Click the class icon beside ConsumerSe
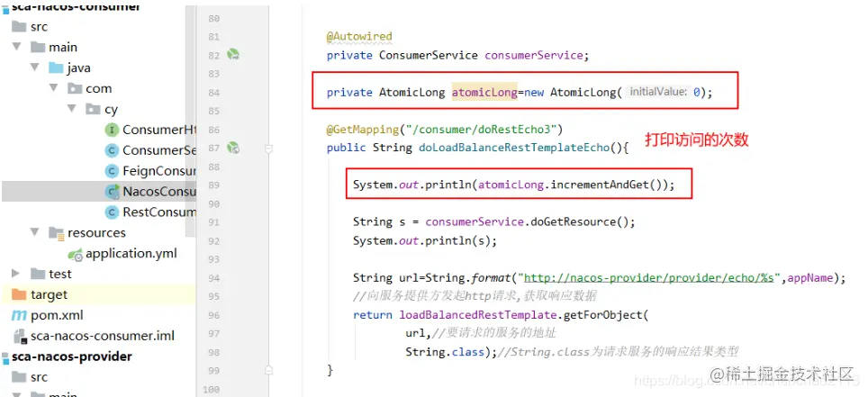Screen dimensions: 868x397 pos(112,150)
